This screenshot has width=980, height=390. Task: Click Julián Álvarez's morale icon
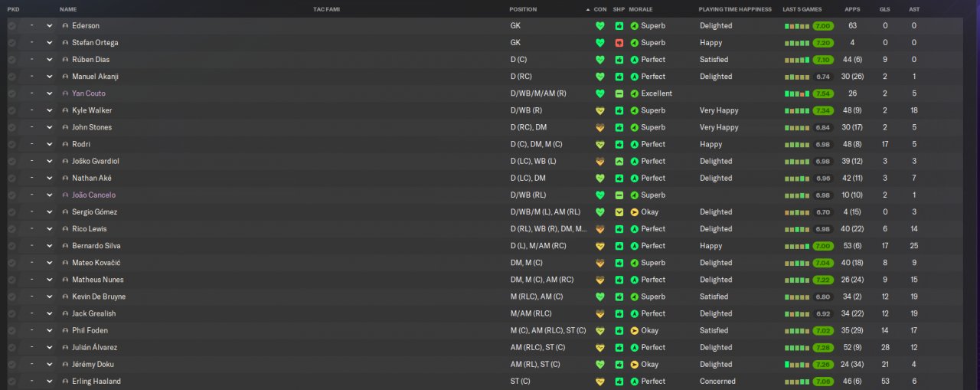634,347
